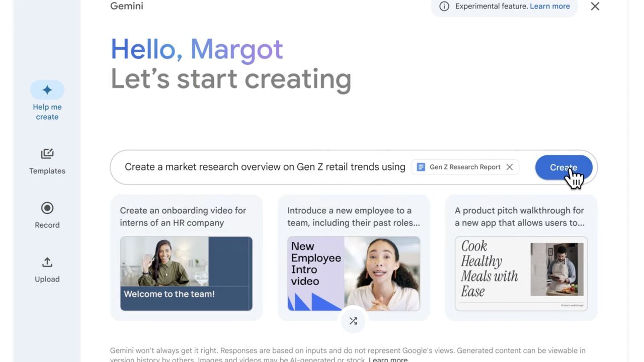Select the 'New Employee Intro video' thumbnail
This screenshot has height=362, width=644.
354,274
